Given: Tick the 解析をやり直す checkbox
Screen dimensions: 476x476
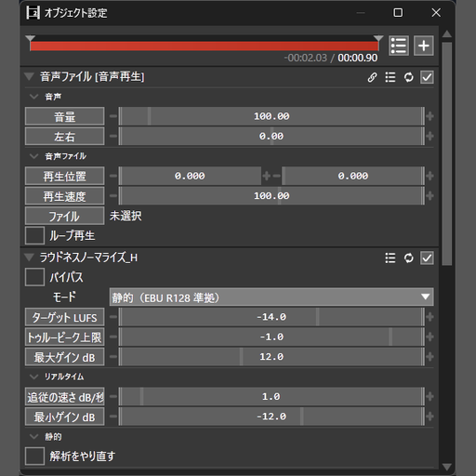Looking at the screenshot, I should pyautogui.click(x=34, y=456).
